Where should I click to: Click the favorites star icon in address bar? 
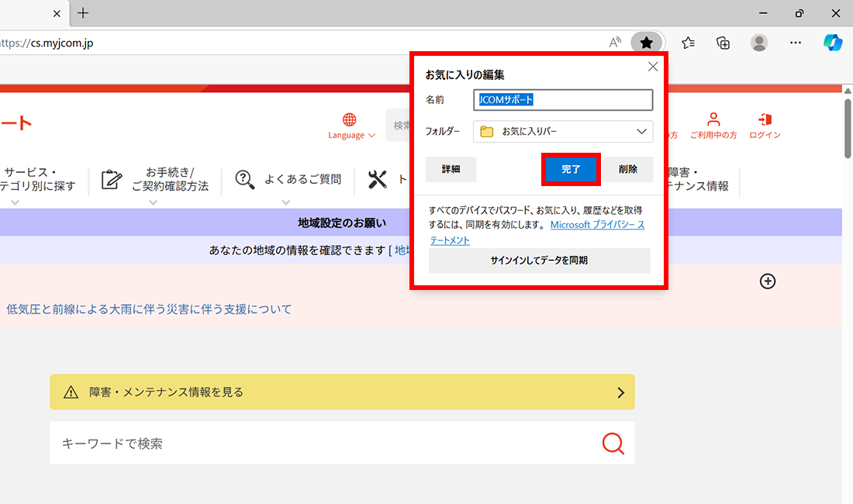(646, 43)
